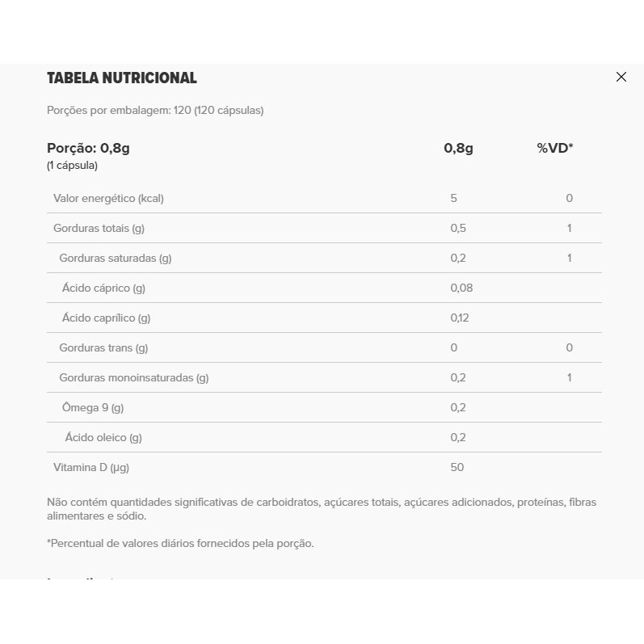The height and width of the screenshot is (644, 644).
Task: Click the Ácido cáprico value 0,08
Action: tap(461, 288)
